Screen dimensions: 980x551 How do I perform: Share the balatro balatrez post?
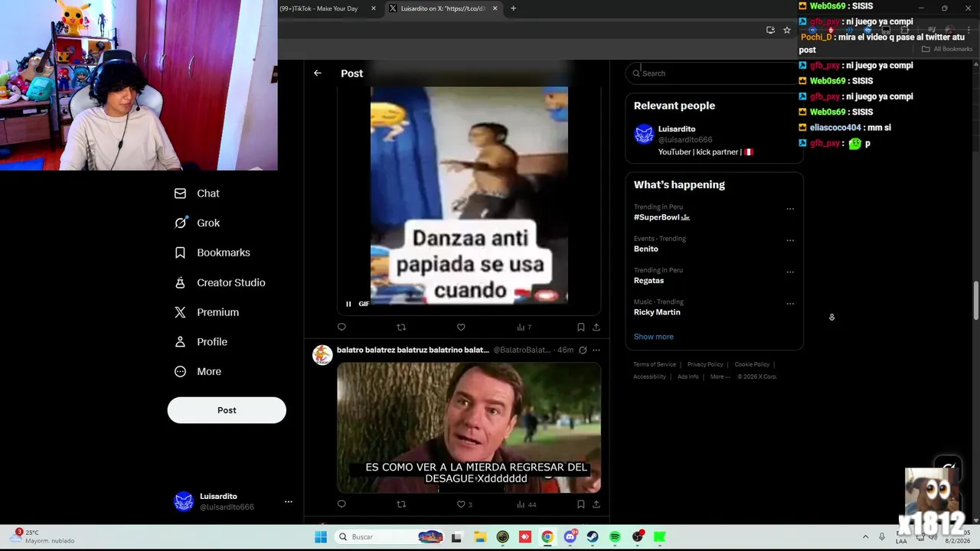(596, 504)
